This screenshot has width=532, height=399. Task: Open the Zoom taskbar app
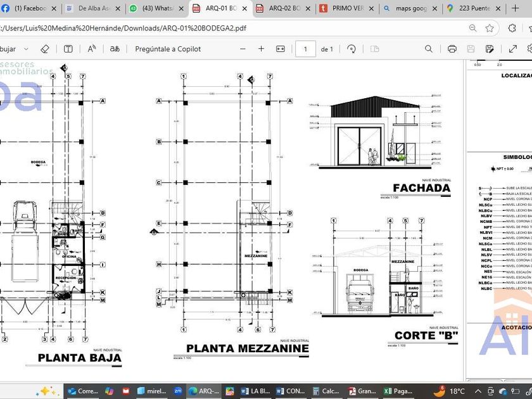(x=178, y=391)
